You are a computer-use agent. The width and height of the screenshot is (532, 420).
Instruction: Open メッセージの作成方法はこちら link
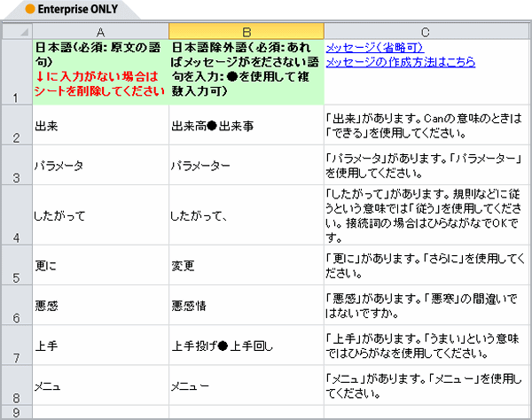[x=401, y=62]
